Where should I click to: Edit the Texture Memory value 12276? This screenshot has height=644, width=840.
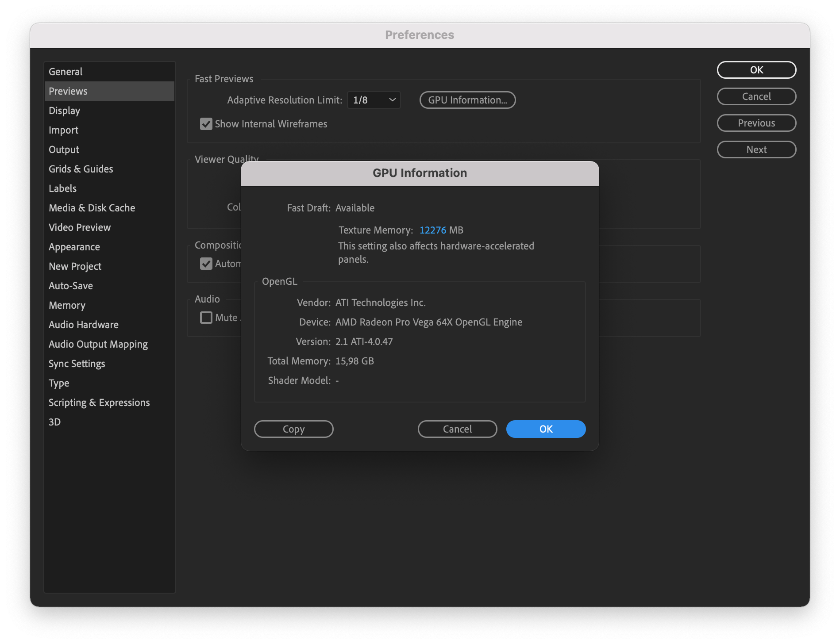point(433,230)
